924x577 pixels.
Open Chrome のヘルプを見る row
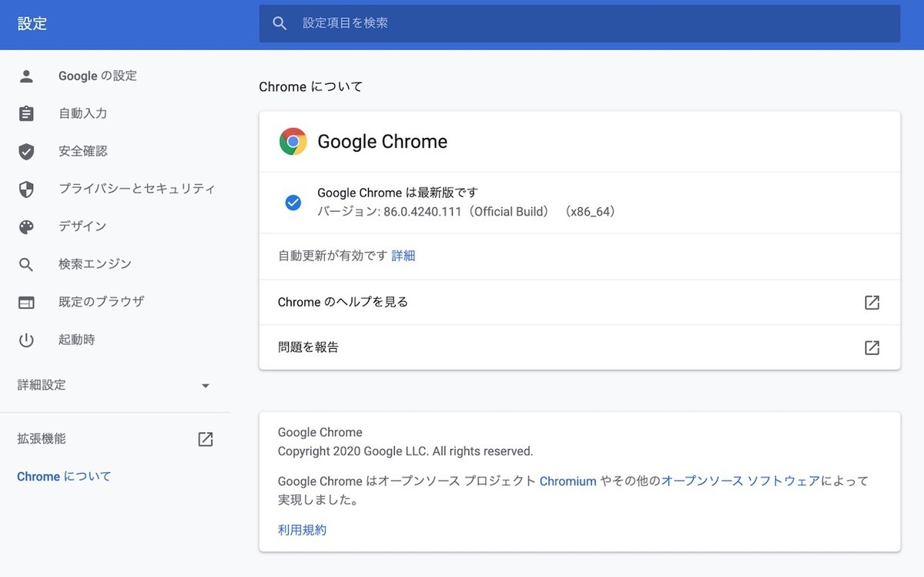coord(580,302)
